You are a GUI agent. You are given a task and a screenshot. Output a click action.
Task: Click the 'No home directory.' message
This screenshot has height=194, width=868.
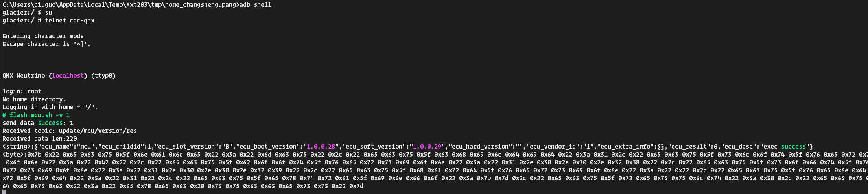34,99
